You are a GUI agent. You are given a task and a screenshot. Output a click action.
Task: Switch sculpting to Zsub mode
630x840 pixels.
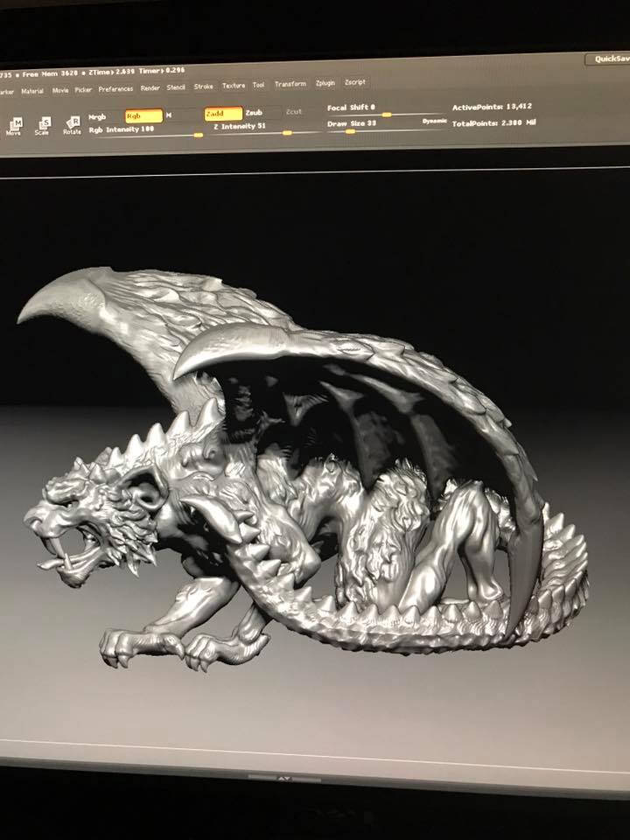[255, 113]
